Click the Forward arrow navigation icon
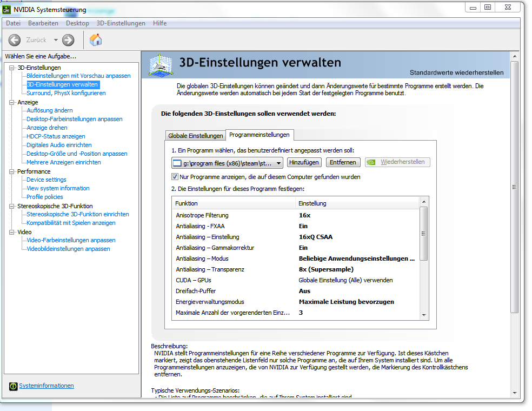Viewport: 532px width, 411px height. pos(68,40)
